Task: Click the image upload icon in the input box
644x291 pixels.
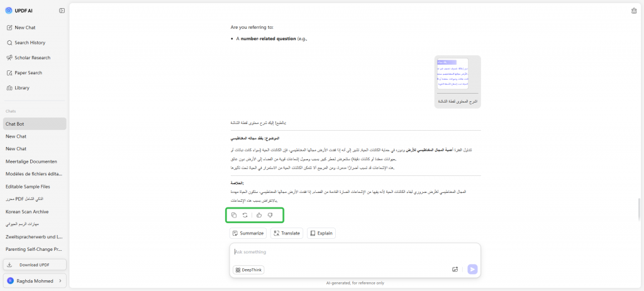Action: pyautogui.click(x=455, y=269)
